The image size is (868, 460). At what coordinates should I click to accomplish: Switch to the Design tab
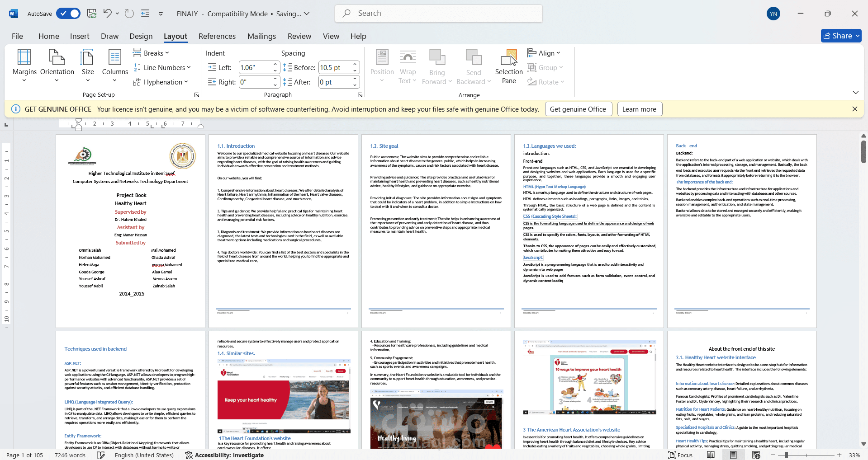pos(141,36)
